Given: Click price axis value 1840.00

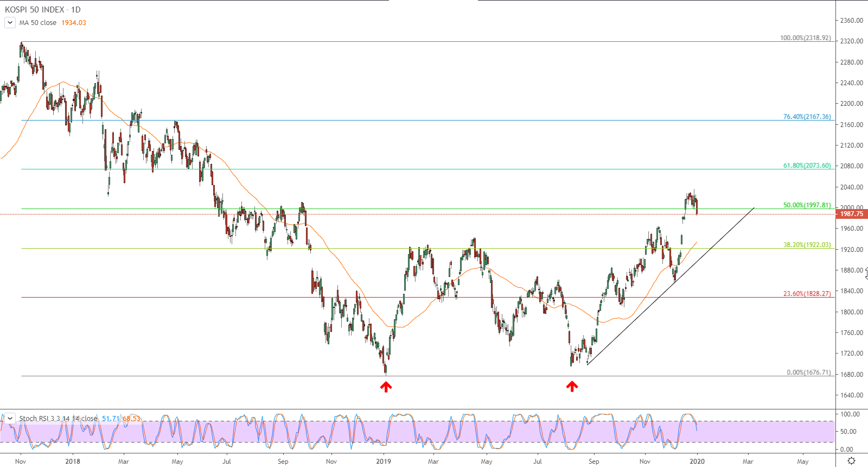Looking at the screenshot, I should [852, 291].
